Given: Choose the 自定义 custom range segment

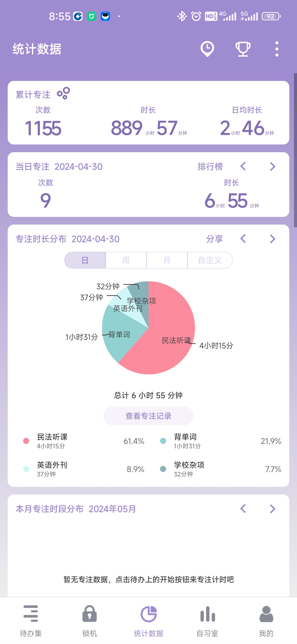Looking at the screenshot, I should (210, 260).
